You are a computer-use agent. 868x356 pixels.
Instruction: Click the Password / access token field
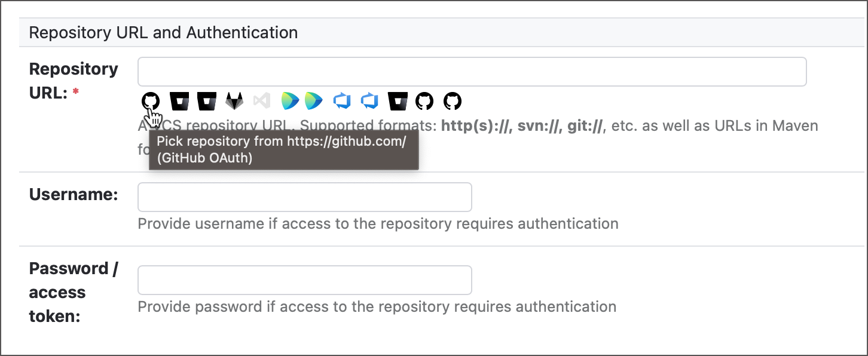tap(304, 280)
